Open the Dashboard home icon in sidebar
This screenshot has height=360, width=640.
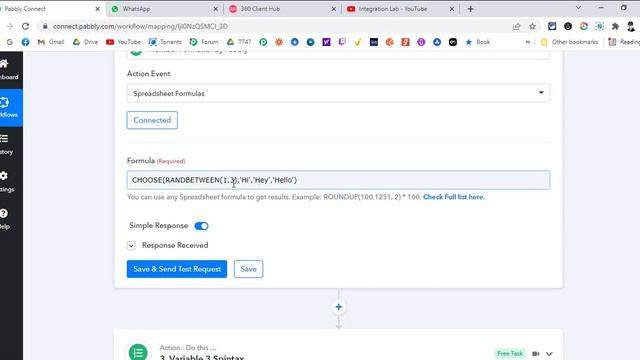(4, 64)
